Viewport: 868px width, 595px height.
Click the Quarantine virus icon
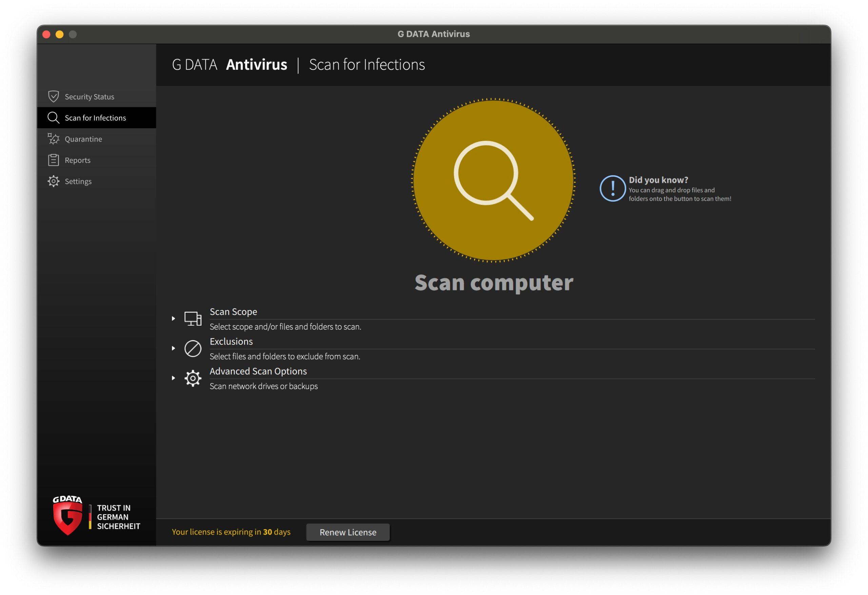coord(54,139)
